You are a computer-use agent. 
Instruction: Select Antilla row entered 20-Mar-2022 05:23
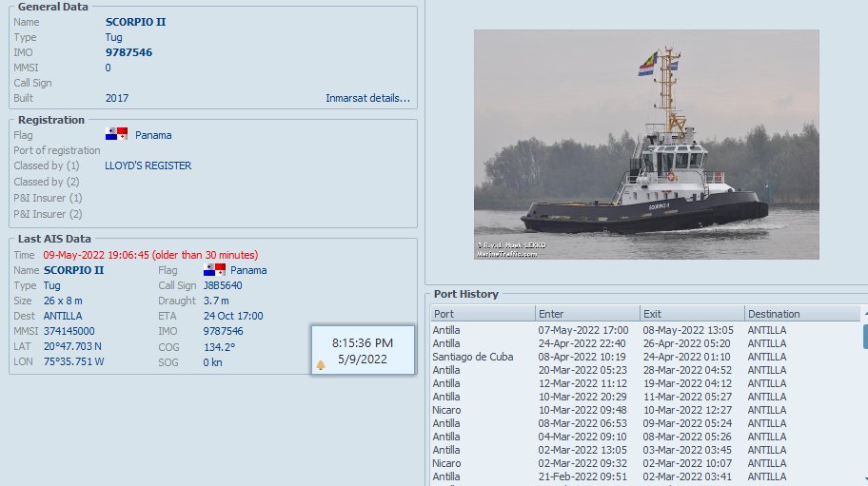pyautogui.click(x=645, y=370)
